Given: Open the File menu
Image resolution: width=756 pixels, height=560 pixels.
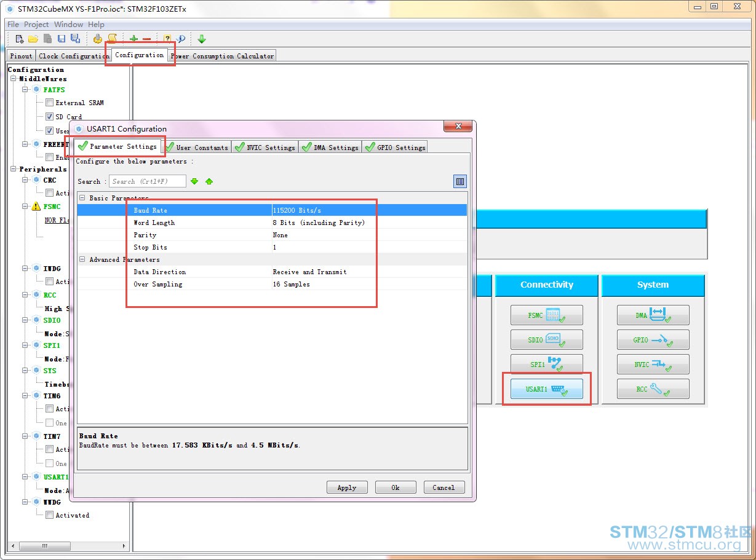Looking at the screenshot, I should click(13, 25).
